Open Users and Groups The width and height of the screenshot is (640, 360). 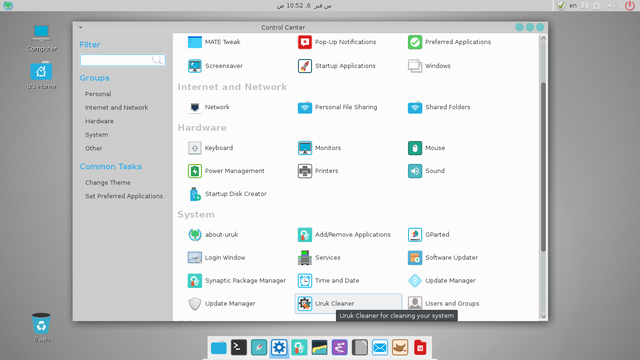tap(444, 304)
